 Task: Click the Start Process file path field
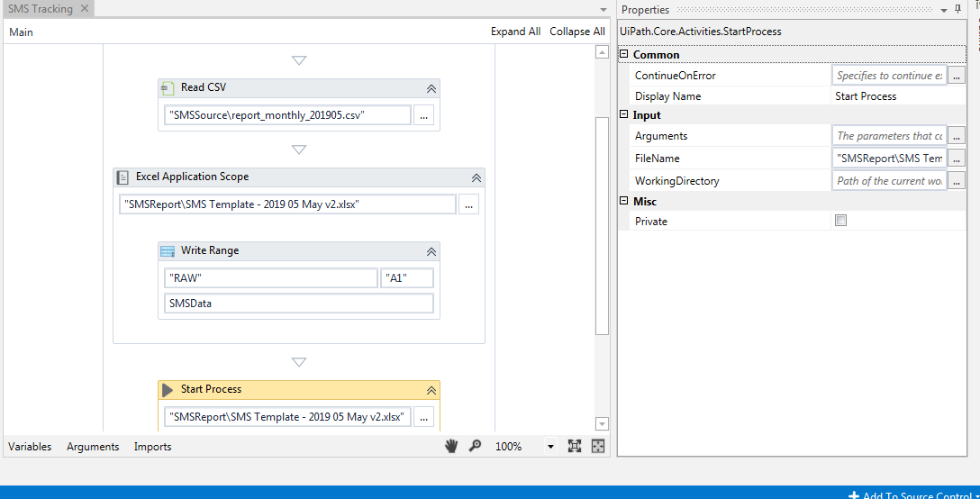coord(287,417)
